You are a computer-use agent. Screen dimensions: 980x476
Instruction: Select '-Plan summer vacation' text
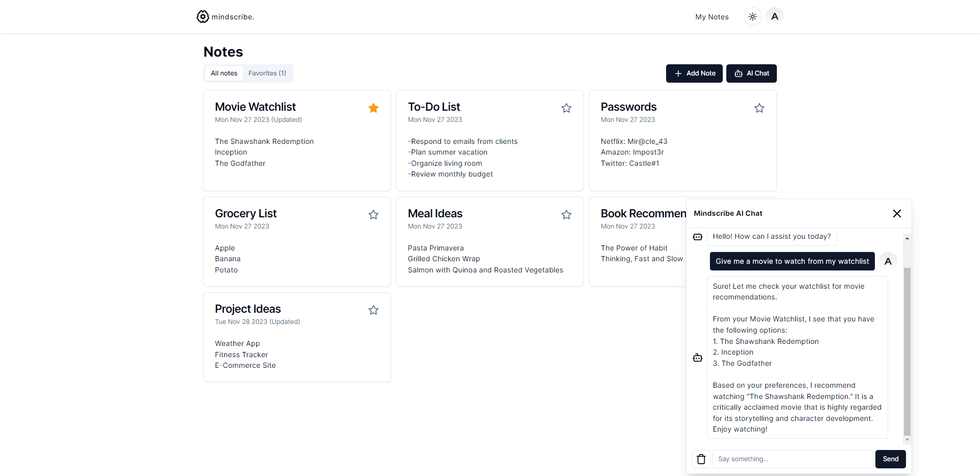tap(448, 153)
